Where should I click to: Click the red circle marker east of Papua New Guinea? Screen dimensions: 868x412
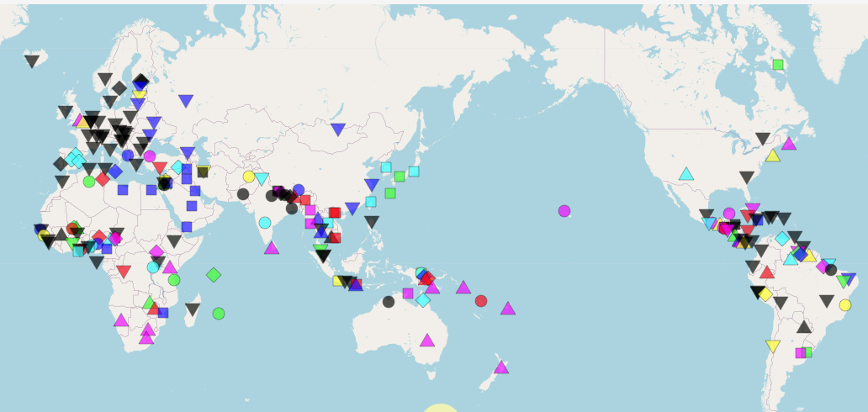[x=481, y=300]
